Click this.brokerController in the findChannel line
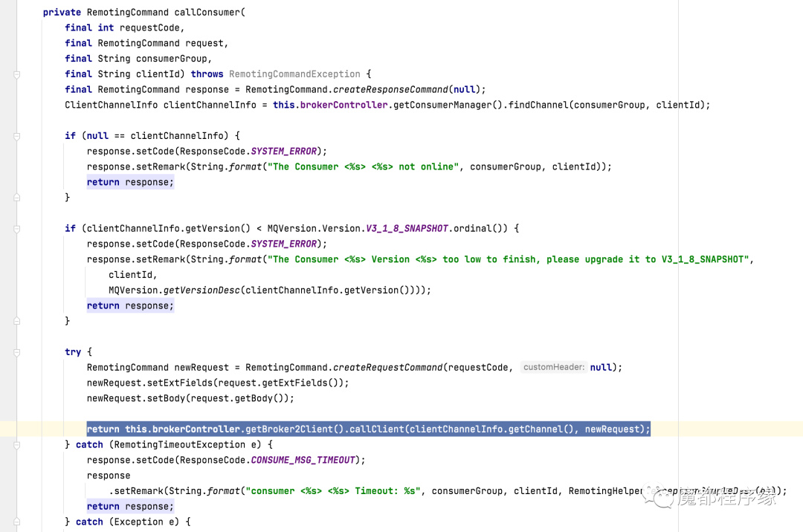Image resolution: width=803 pixels, height=532 pixels. (330, 105)
